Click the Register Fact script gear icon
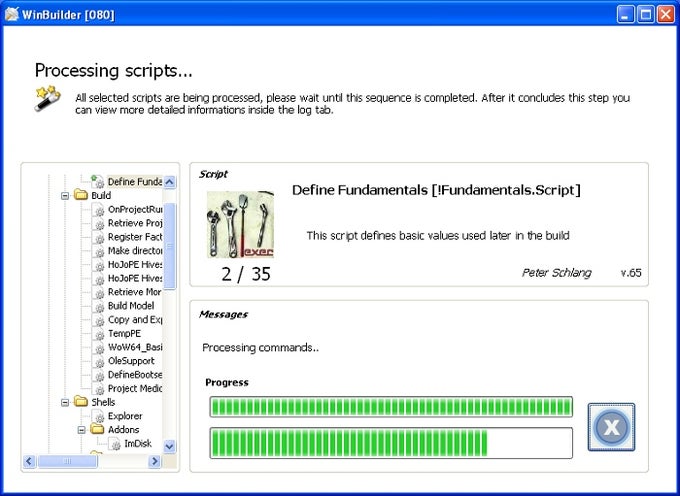The height and width of the screenshot is (496, 680). coord(99,238)
